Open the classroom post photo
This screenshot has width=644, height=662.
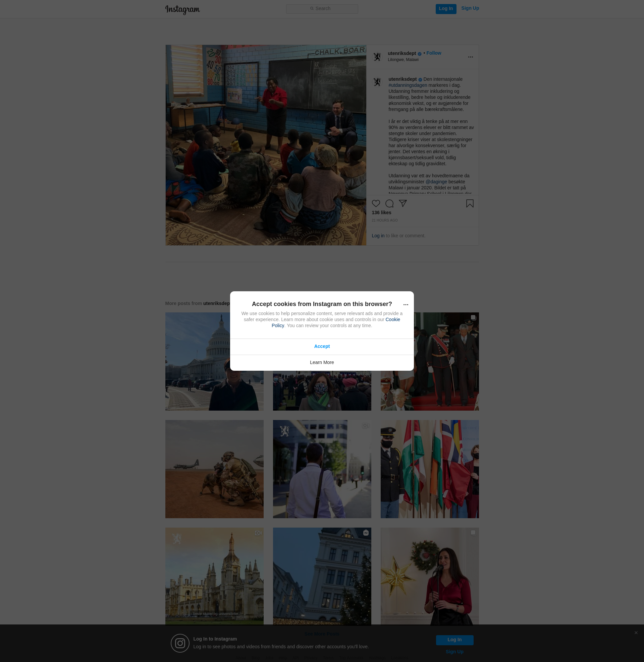click(x=266, y=145)
